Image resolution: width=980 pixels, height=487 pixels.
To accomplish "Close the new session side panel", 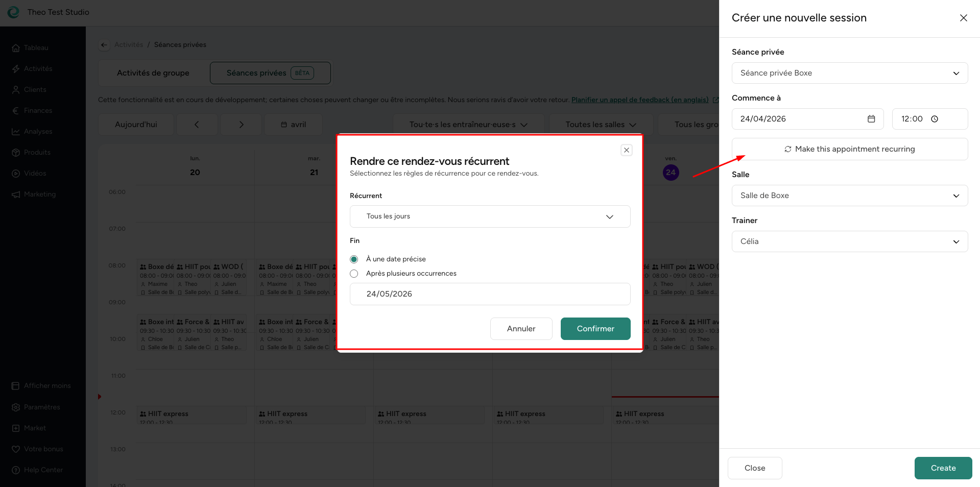I will coord(963,18).
